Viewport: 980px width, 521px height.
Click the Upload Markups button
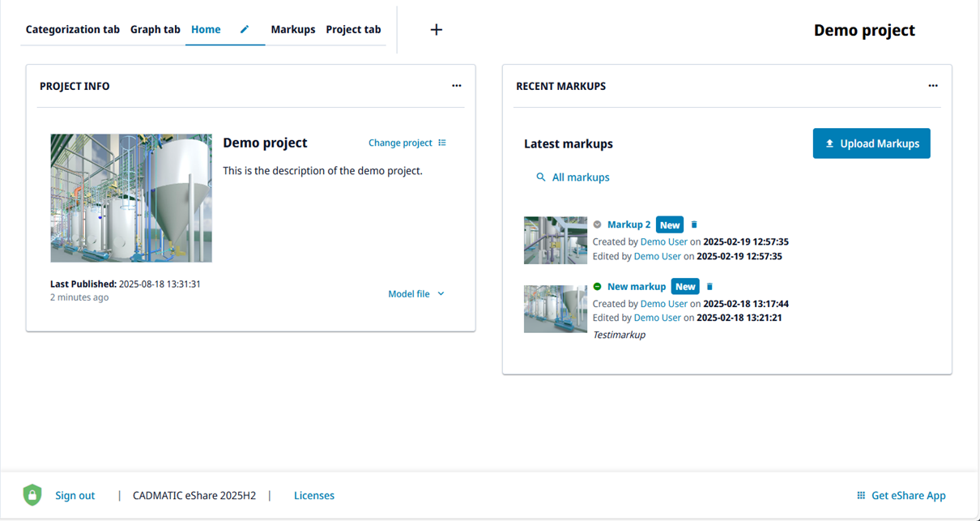871,143
